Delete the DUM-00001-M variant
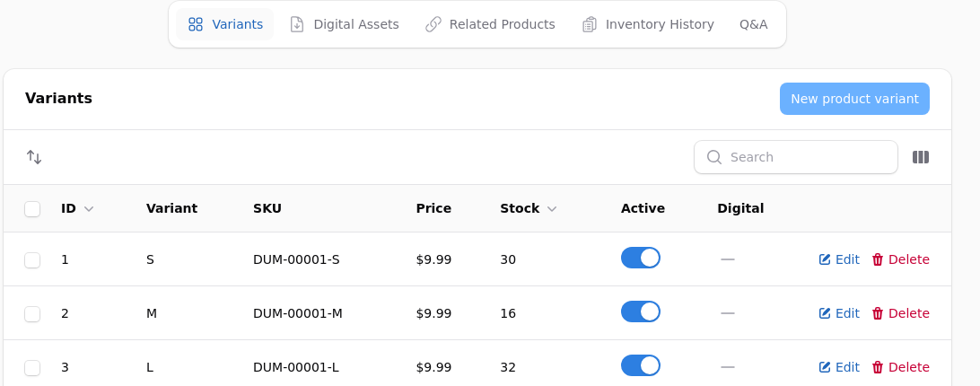 pyautogui.click(x=901, y=313)
